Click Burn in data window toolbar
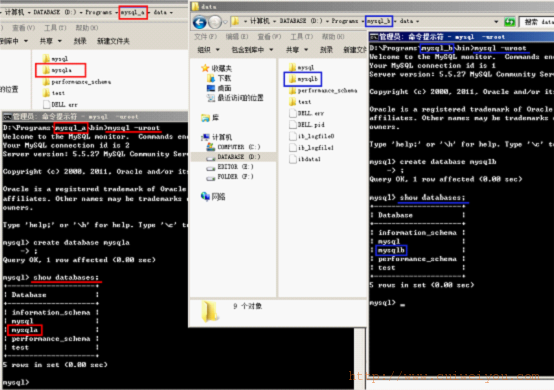This screenshot has width=554, height=390. pos(326,50)
